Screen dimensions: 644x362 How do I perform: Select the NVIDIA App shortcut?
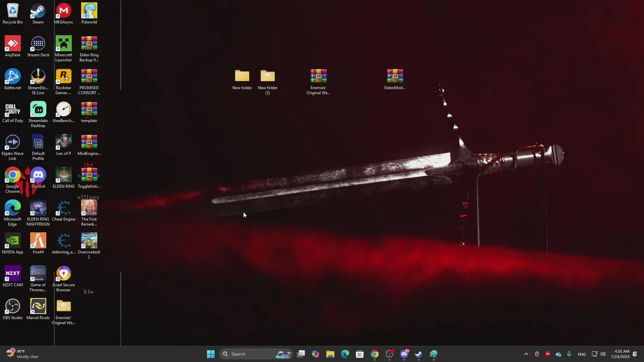point(13,243)
